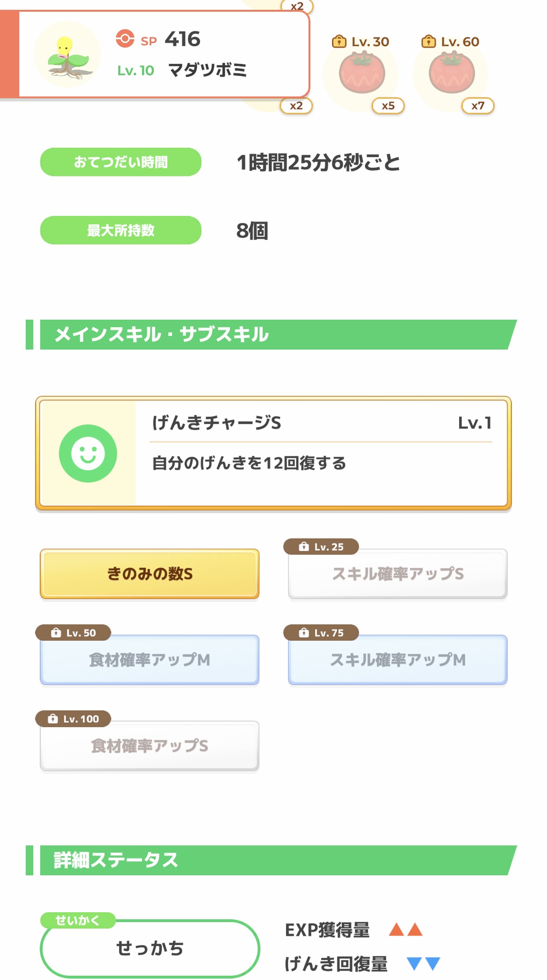The width and height of the screenshot is (547, 980).
Task: Click the green smiley main skill icon
Action: [x=88, y=453]
